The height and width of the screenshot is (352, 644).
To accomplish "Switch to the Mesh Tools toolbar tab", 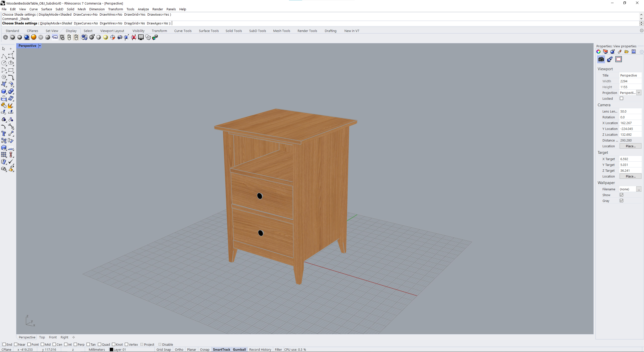I will point(281,31).
